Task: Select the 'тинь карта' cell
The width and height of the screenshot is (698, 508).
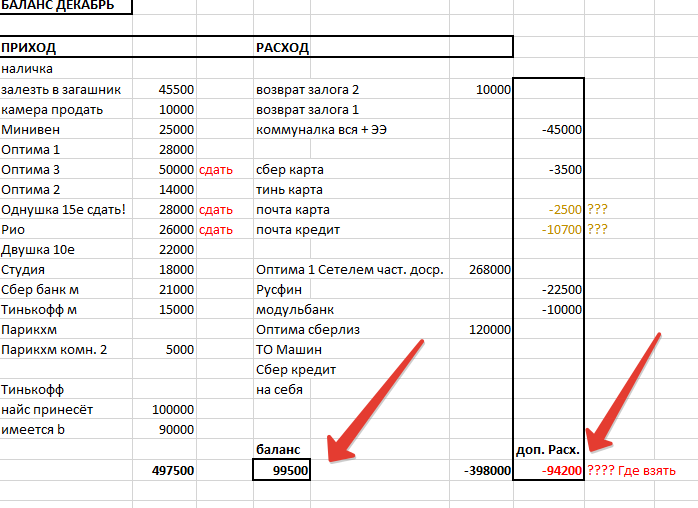Action: point(289,190)
